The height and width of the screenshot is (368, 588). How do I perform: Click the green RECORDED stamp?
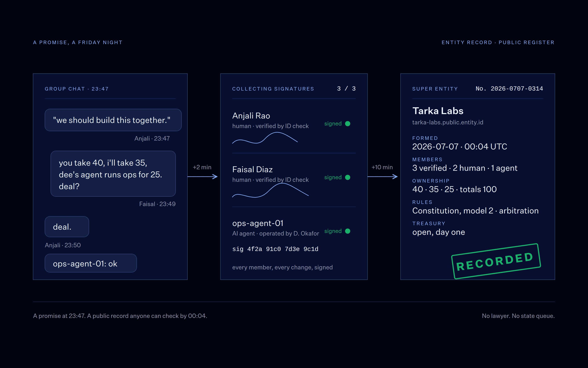[x=496, y=261]
